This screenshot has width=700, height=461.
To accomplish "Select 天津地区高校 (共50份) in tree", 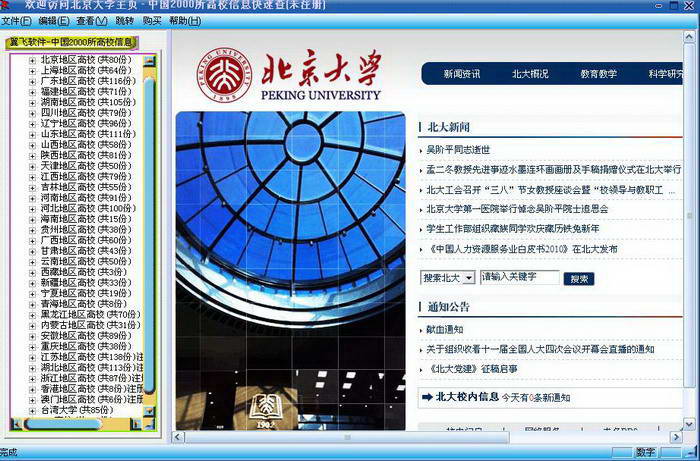I will (x=87, y=166).
